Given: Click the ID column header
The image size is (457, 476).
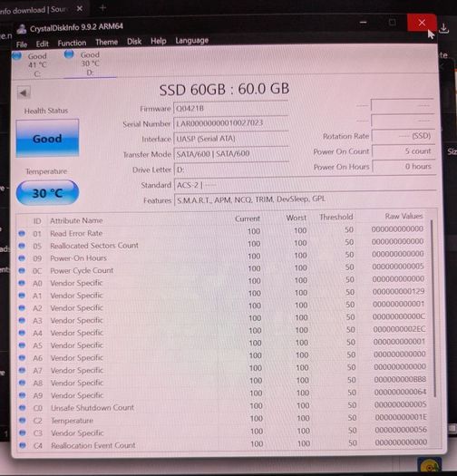Looking at the screenshot, I should pyautogui.click(x=37, y=220).
